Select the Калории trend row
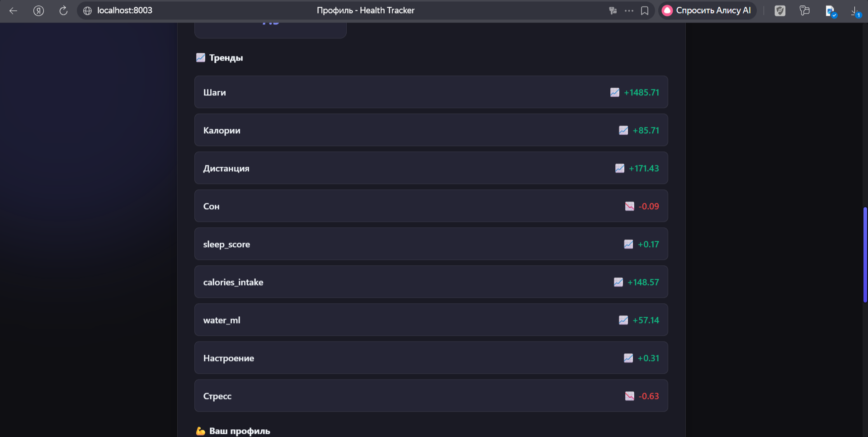868x437 pixels. (x=431, y=130)
